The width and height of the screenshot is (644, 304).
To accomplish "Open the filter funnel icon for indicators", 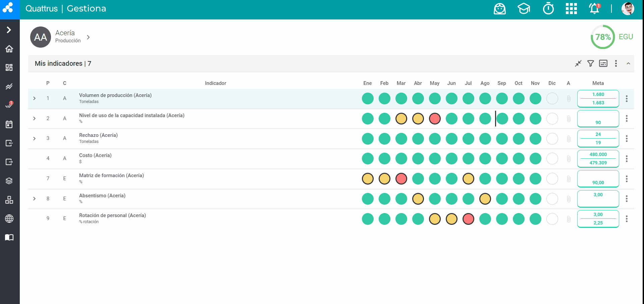I will point(591,63).
